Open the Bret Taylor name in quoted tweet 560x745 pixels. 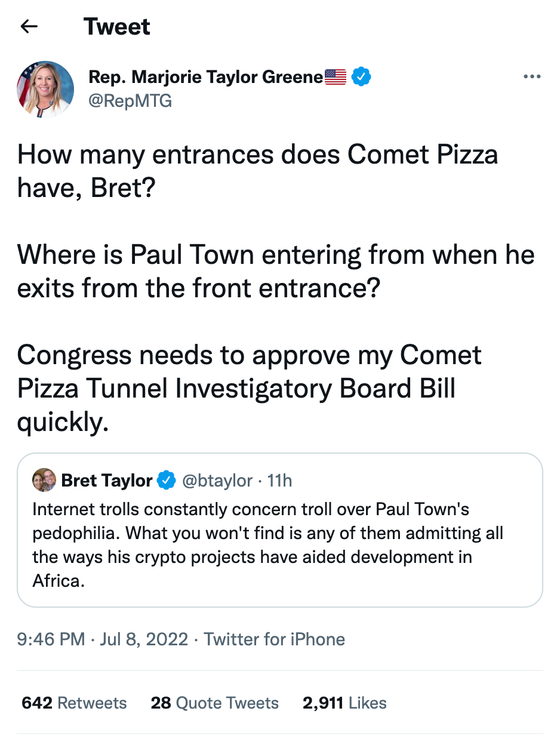point(107,481)
